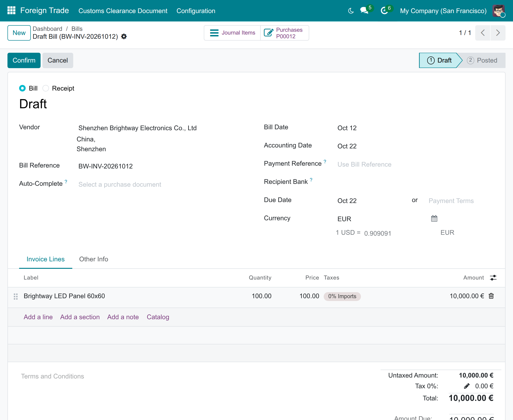Select the Receipt radio button
The image size is (513, 420).
[x=46, y=88]
